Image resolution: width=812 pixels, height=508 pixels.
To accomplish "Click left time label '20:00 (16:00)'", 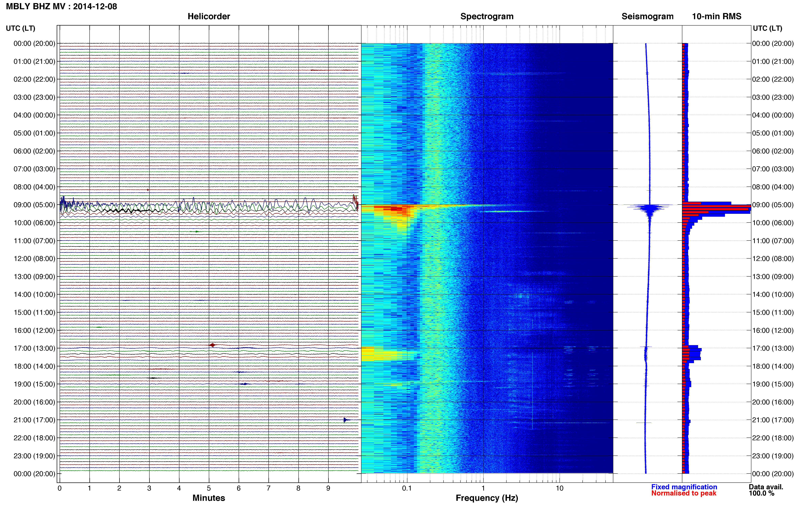I will pyautogui.click(x=34, y=402).
